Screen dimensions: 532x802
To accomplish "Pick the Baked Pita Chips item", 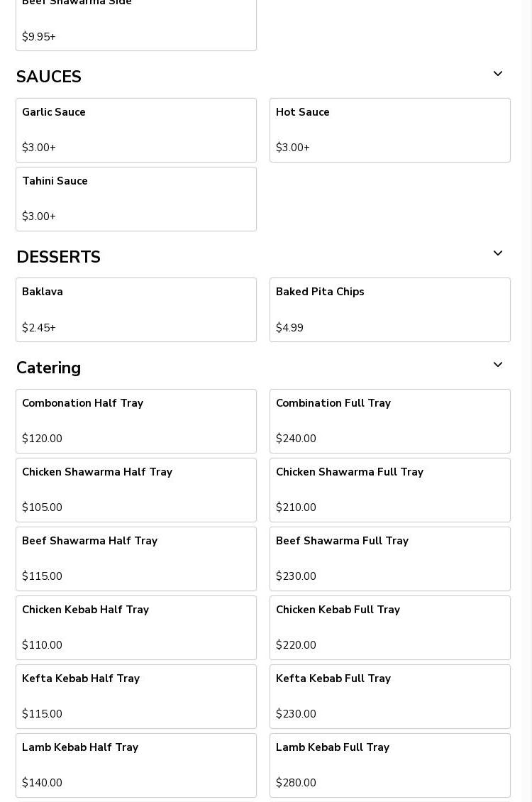I will tap(390, 309).
